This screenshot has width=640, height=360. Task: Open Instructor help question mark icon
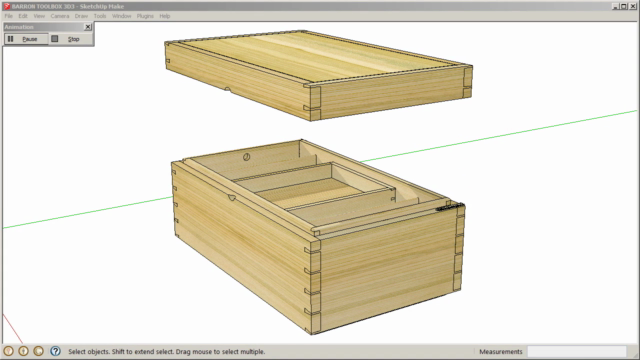[x=55, y=351]
